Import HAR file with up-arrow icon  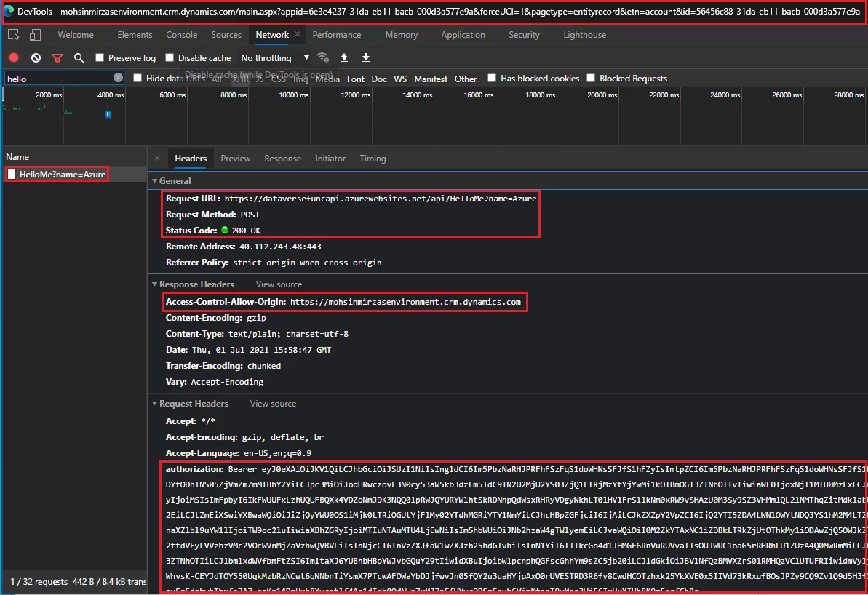coord(343,57)
